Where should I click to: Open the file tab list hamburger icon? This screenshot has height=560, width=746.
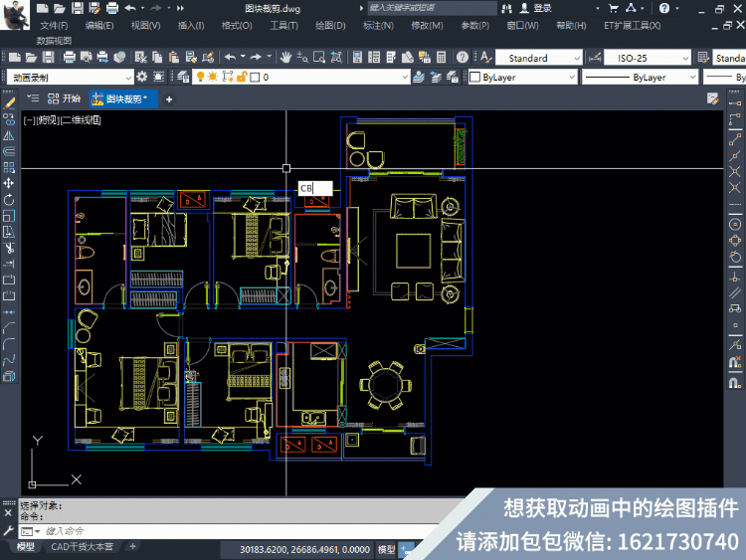[33, 98]
